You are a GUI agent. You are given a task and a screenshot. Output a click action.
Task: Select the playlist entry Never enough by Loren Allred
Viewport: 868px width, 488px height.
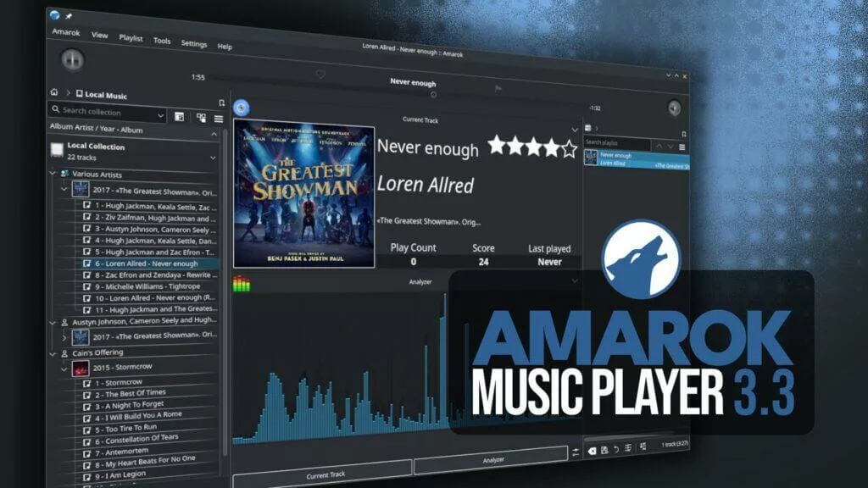tap(636, 158)
